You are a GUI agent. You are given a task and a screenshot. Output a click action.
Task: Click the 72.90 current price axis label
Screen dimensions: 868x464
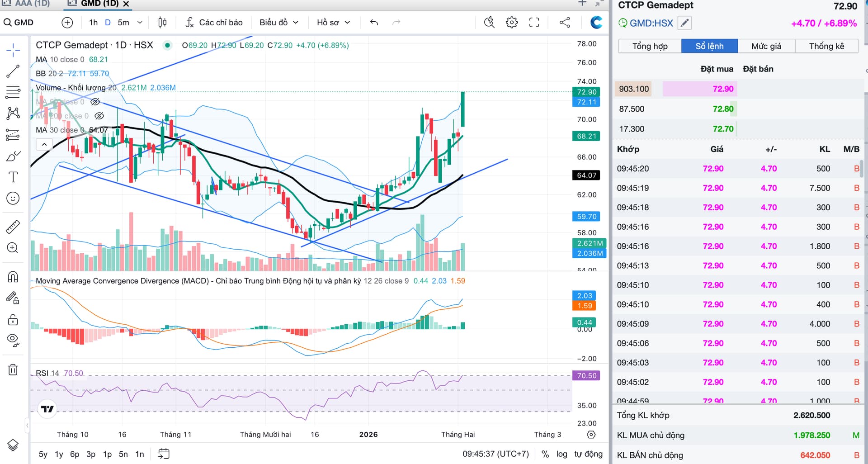586,92
